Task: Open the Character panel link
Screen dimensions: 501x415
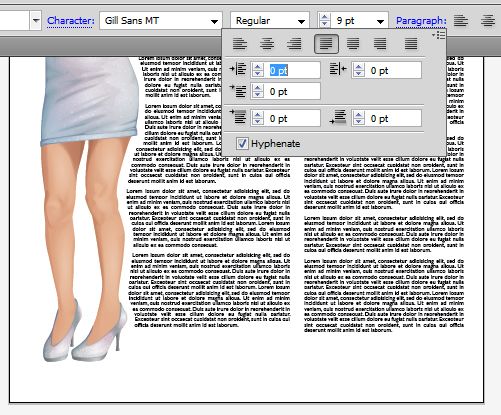Action: coord(71,21)
